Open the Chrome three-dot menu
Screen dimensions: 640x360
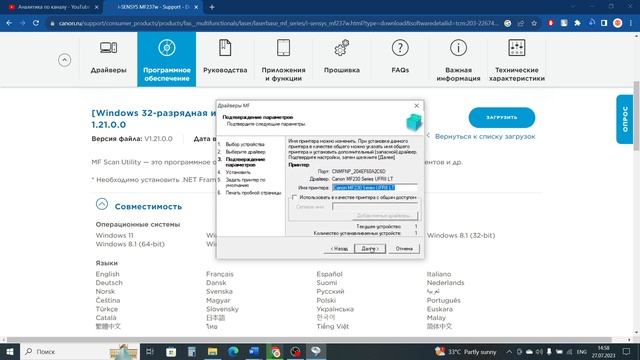[631, 23]
